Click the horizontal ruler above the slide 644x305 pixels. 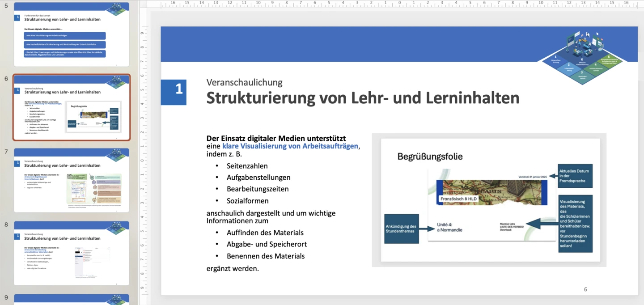click(394, 4)
